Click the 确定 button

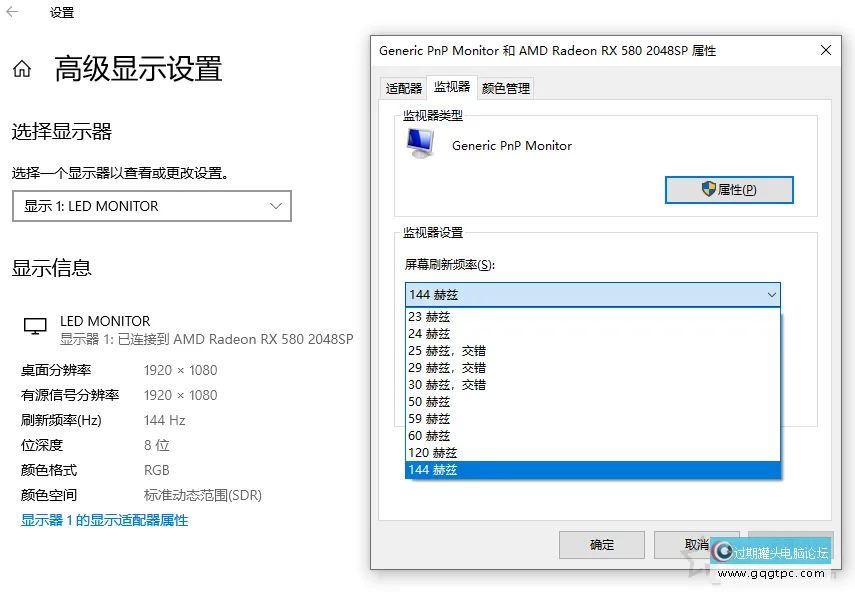pos(601,544)
